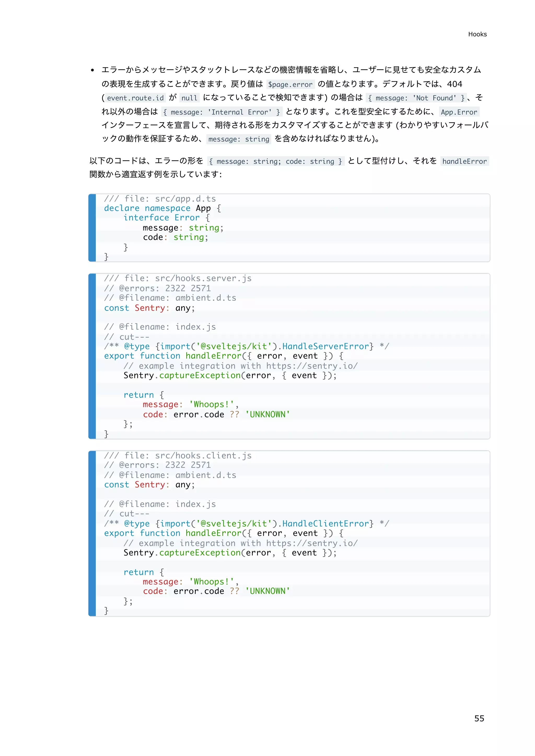Screen dimensions: 535x756
Task: Click the 'Hooks' page header text
Action: (x=477, y=34)
